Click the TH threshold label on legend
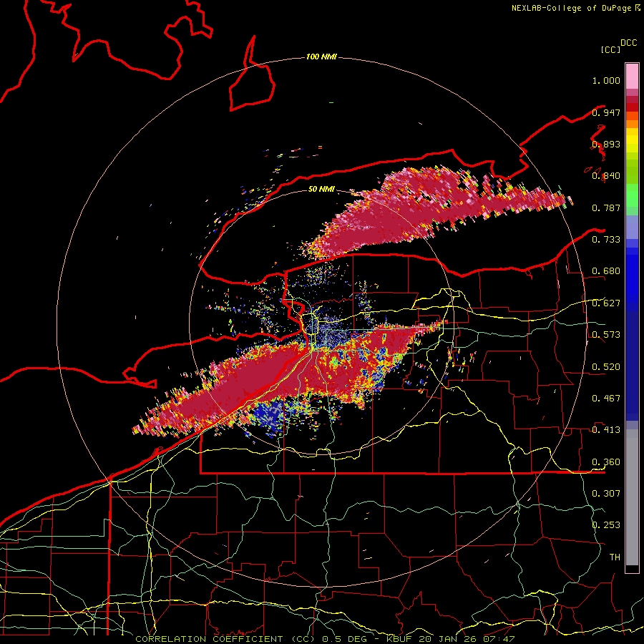This screenshot has width=644, height=644. [x=615, y=557]
